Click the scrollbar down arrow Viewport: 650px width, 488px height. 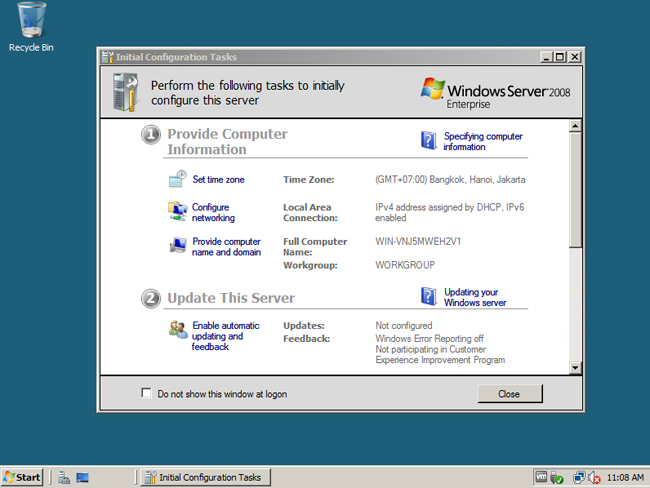coord(575,367)
